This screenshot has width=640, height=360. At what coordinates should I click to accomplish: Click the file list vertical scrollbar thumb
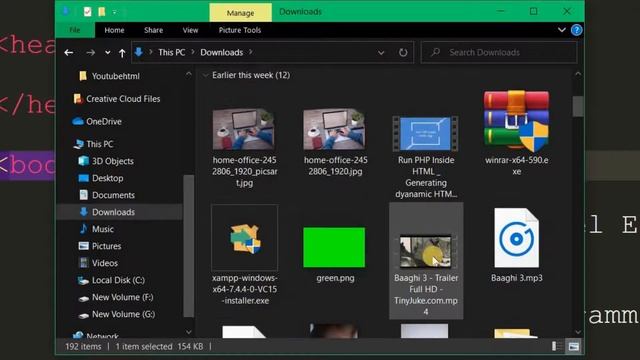[578, 106]
